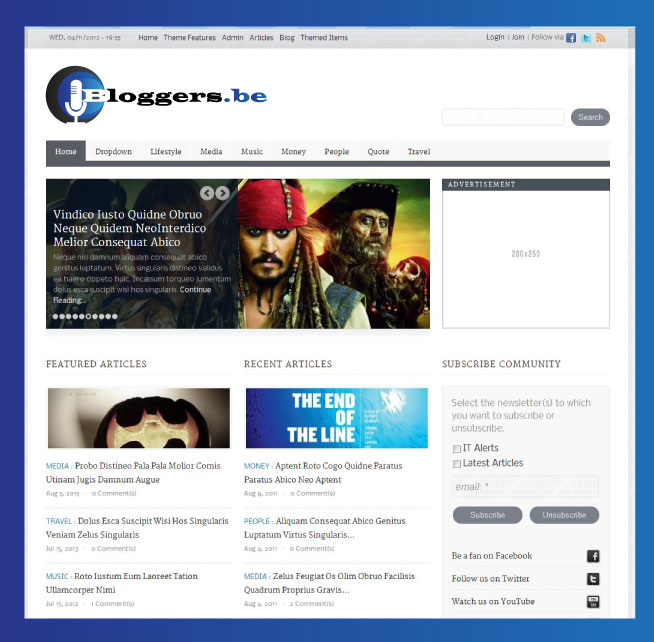This screenshot has width=654, height=642.
Task: Click Watch us on YouTube text
Action: [493, 602]
